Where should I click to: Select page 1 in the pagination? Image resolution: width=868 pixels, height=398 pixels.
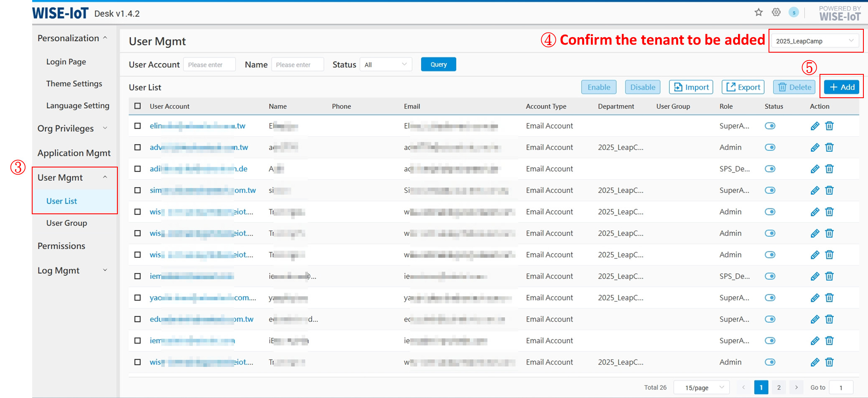click(761, 388)
